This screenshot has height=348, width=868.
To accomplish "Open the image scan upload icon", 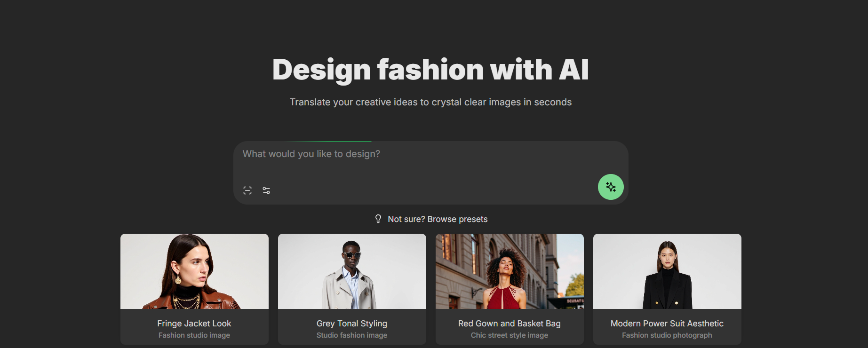I will (x=247, y=190).
